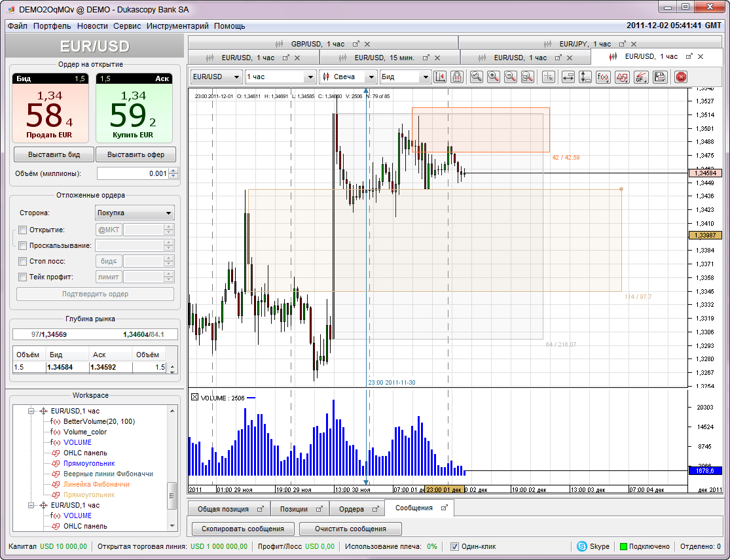Click the Скопировать сообщения button

242,529
